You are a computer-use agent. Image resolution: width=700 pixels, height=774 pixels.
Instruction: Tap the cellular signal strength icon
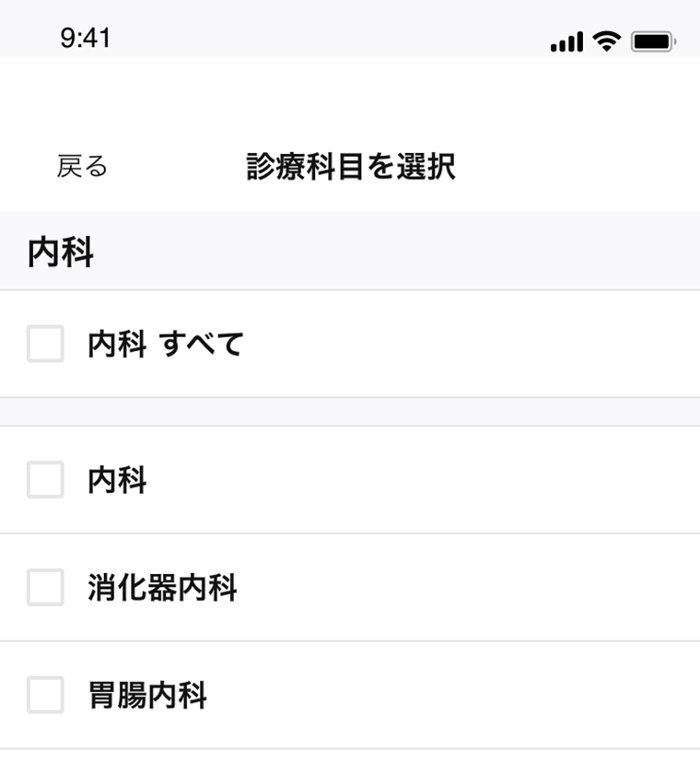pos(566,41)
